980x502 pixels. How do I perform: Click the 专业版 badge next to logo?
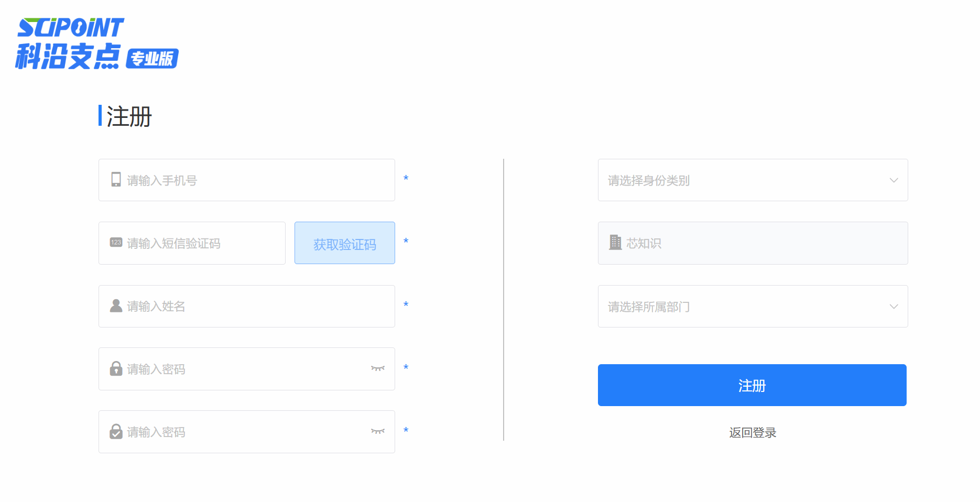(x=153, y=59)
